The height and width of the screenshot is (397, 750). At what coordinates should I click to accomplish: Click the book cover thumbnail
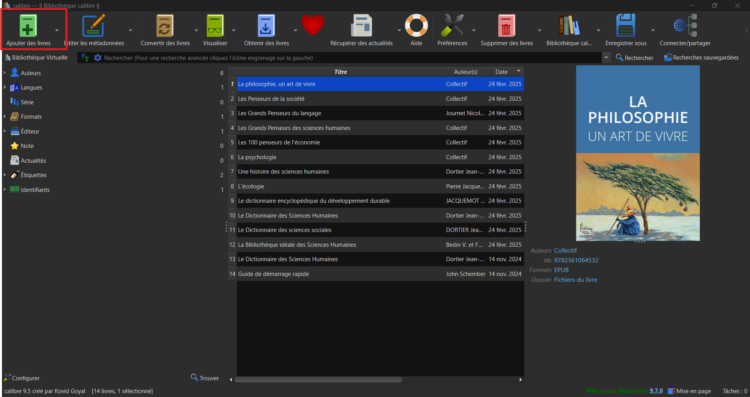click(x=638, y=153)
